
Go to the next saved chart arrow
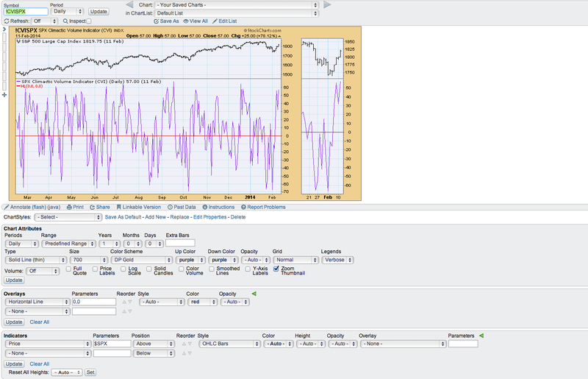327,5
